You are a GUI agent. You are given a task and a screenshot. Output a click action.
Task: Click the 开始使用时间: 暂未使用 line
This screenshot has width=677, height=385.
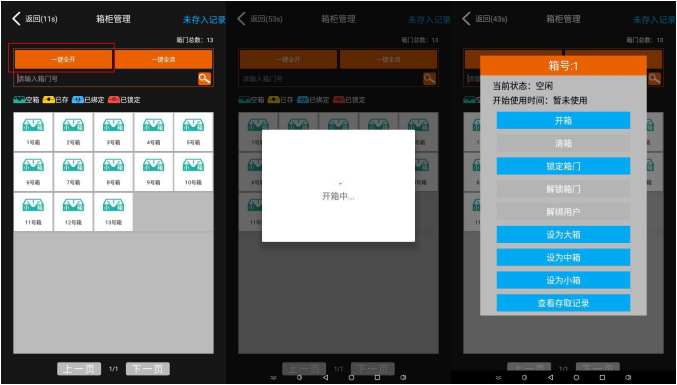[x=540, y=101]
